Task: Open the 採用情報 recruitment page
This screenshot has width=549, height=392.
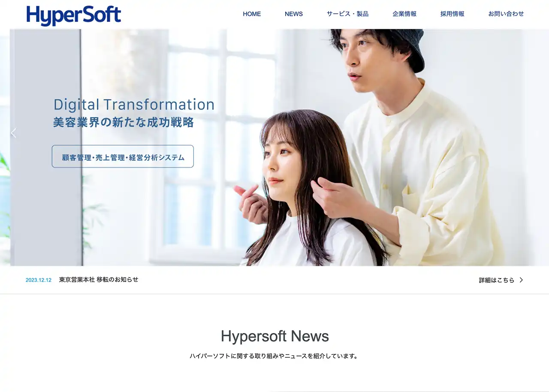Action: pyautogui.click(x=451, y=14)
